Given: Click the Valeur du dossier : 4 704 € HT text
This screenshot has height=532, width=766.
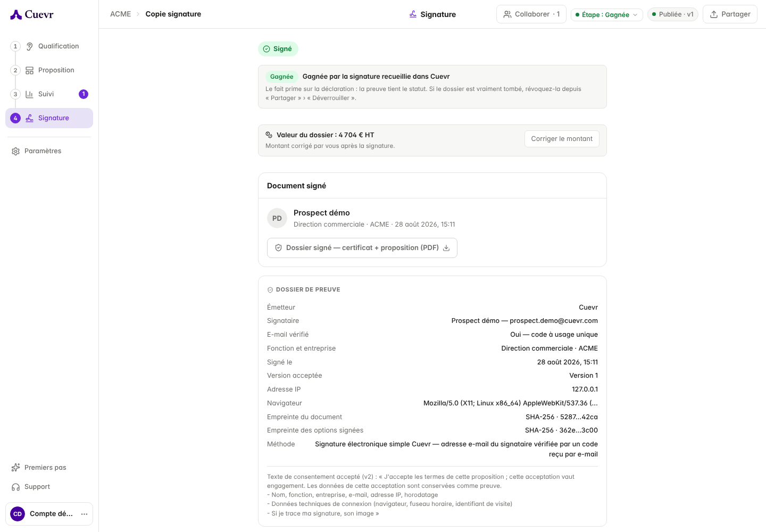Looking at the screenshot, I should 326,135.
